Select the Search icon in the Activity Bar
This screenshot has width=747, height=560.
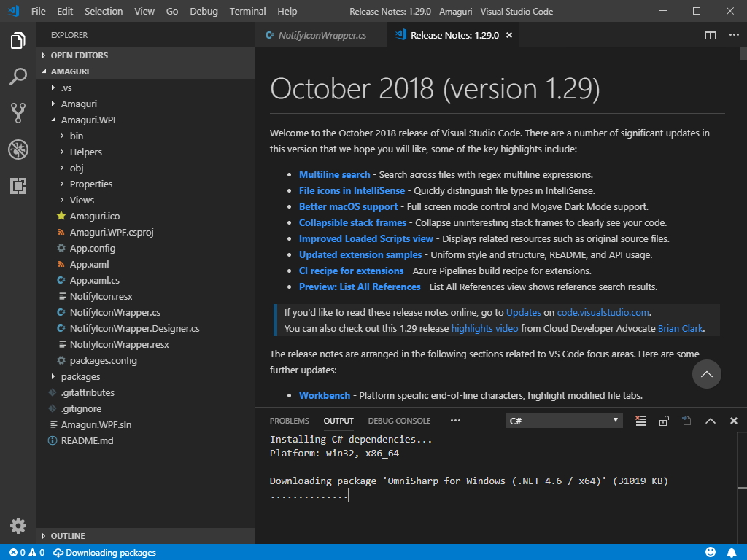click(x=18, y=77)
